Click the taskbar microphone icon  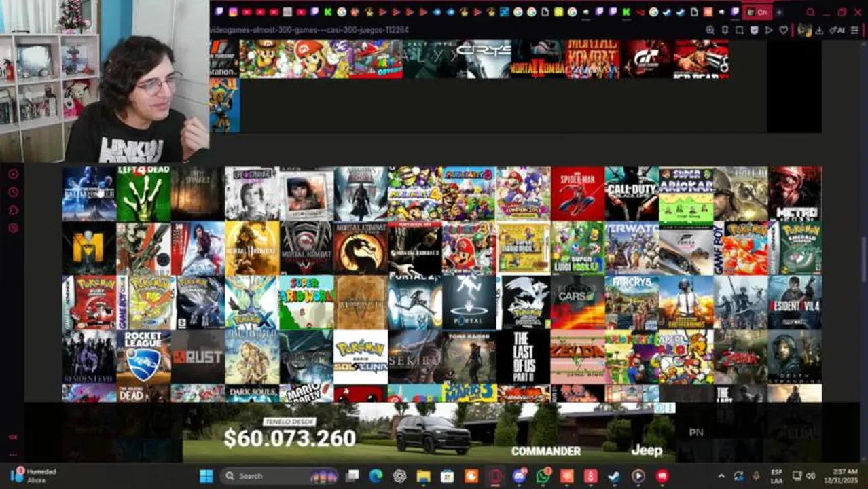click(x=756, y=476)
